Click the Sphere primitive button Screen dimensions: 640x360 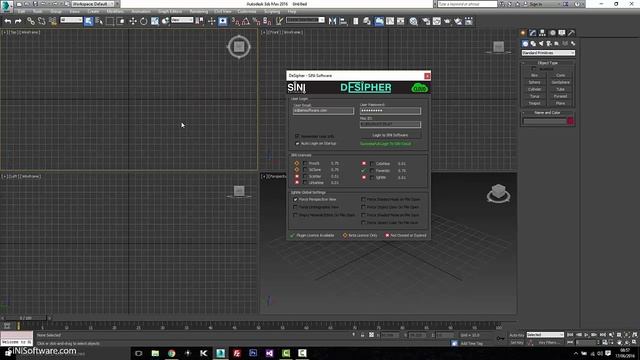pyautogui.click(x=535, y=82)
